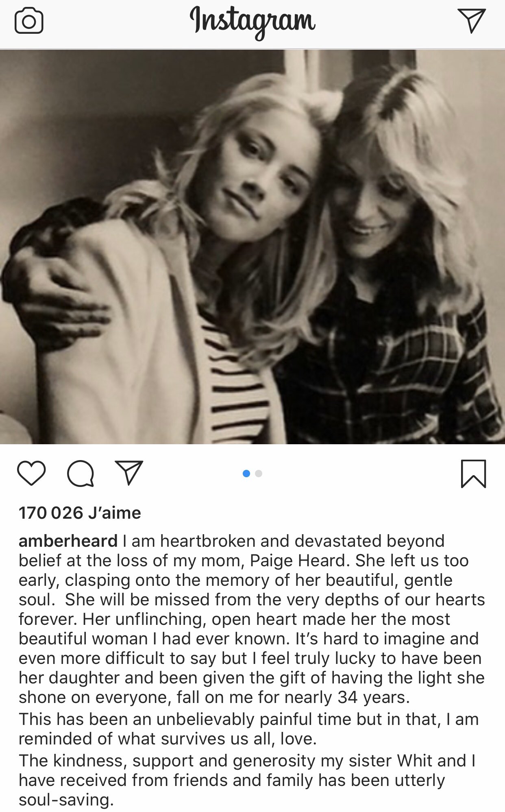Tap the final caption word "soul-saving."
The height and width of the screenshot is (812, 505).
(66, 800)
